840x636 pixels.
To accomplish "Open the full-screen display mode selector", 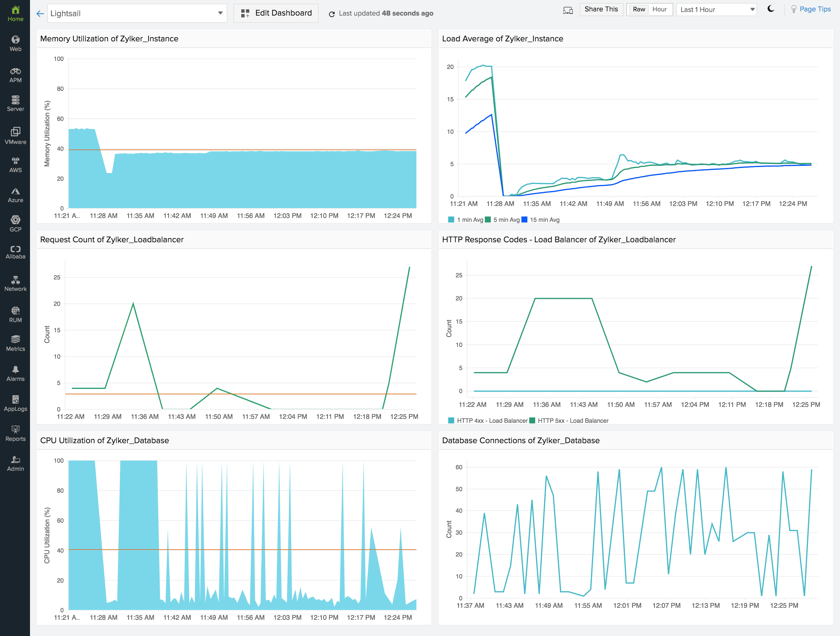I will tap(568, 10).
